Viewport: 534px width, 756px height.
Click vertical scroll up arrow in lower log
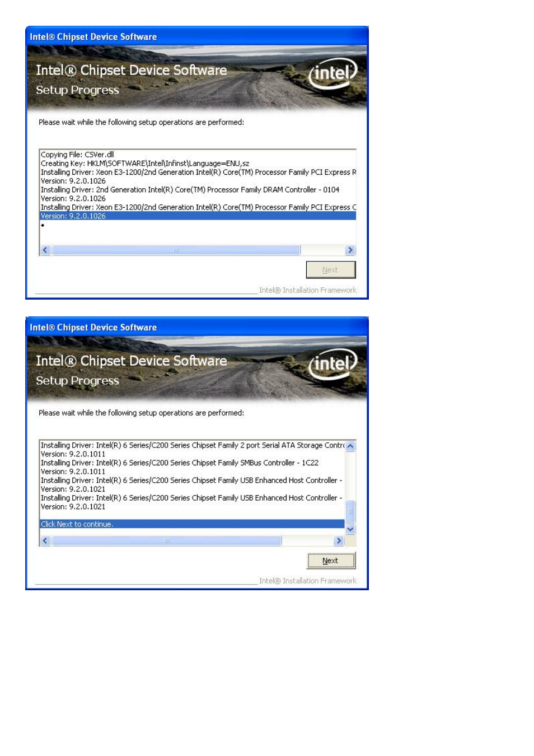[x=350, y=446]
